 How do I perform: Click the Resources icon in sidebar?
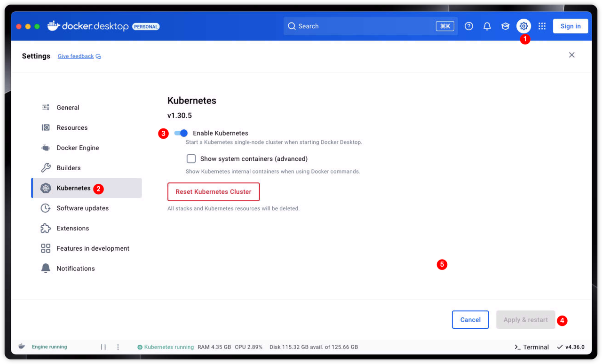[x=46, y=127]
